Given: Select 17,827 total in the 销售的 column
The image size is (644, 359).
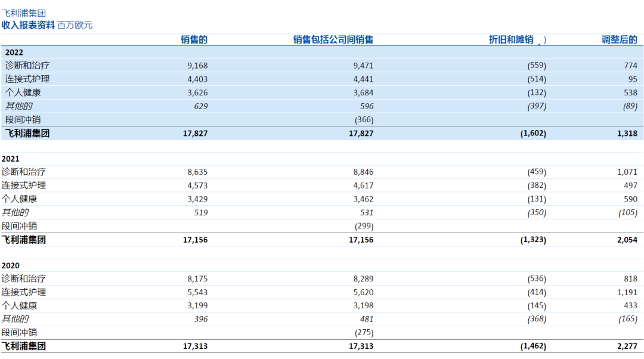Looking at the screenshot, I should coord(195,134).
